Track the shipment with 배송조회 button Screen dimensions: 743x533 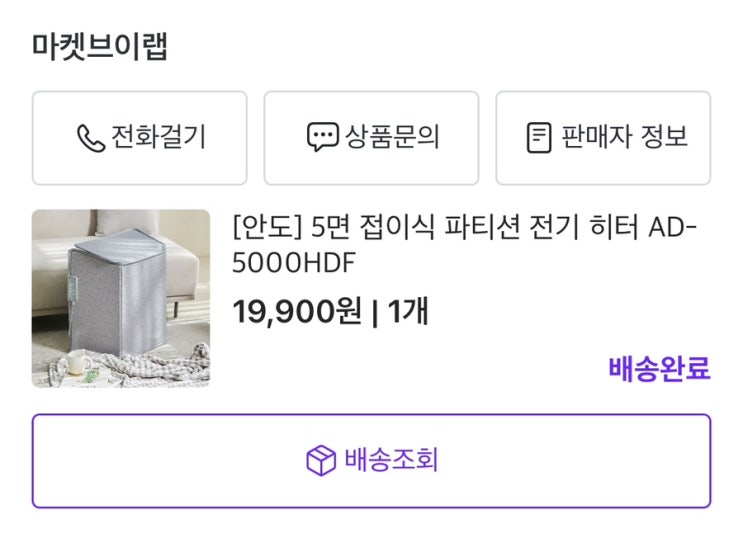click(372, 461)
